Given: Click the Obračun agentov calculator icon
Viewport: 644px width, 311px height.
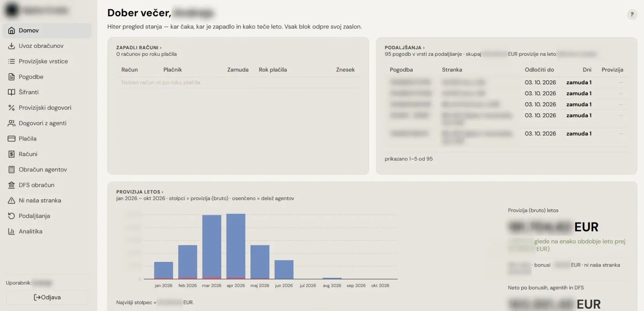Looking at the screenshot, I should (11, 170).
